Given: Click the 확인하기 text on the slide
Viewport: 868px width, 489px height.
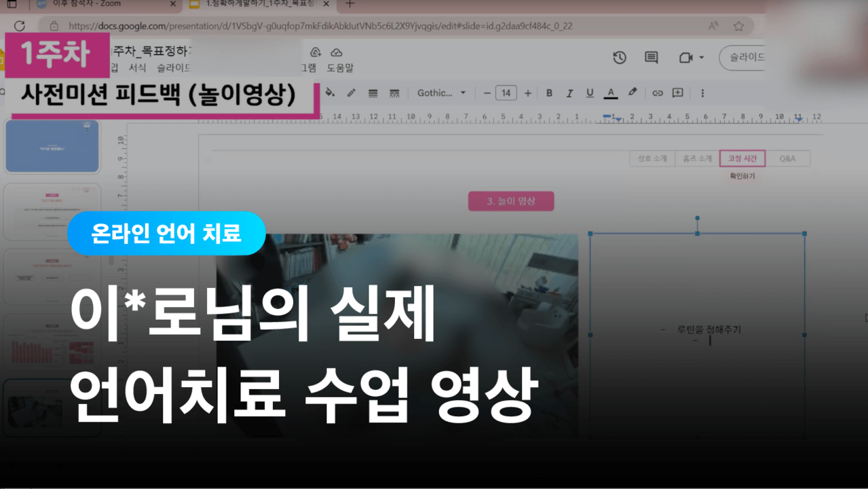Looking at the screenshot, I should (x=742, y=176).
